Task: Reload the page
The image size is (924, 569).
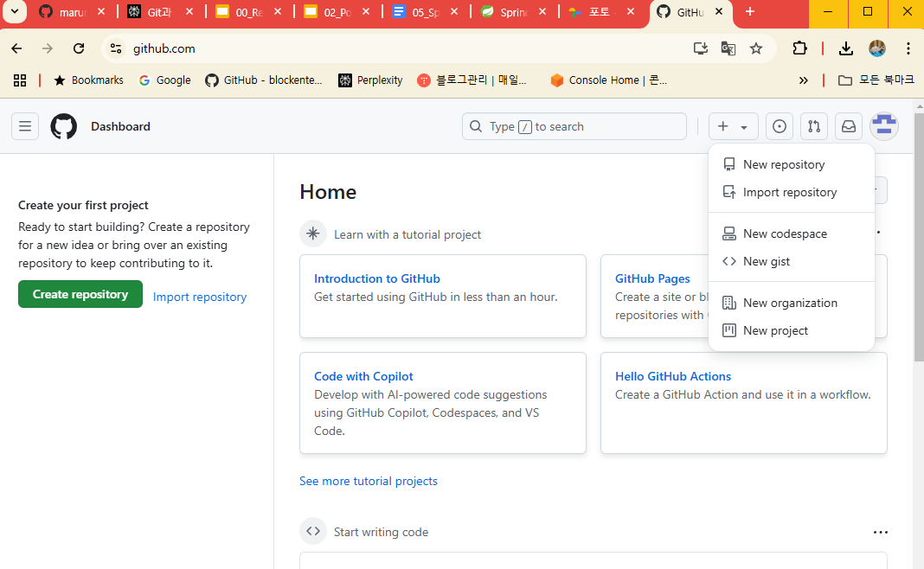Action: (79, 48)
